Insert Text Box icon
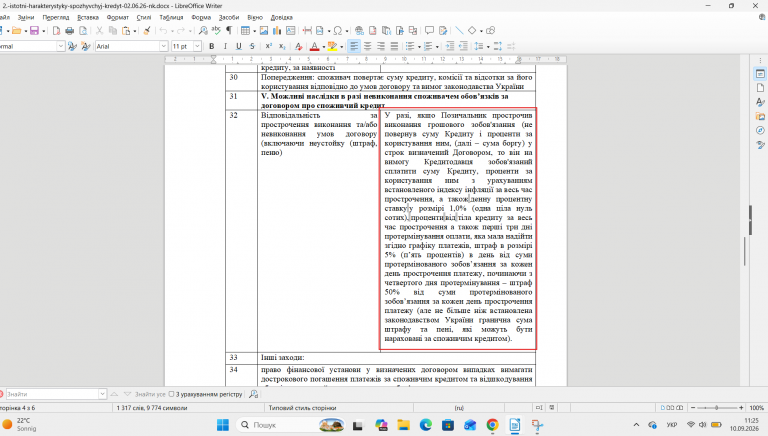 290,31
